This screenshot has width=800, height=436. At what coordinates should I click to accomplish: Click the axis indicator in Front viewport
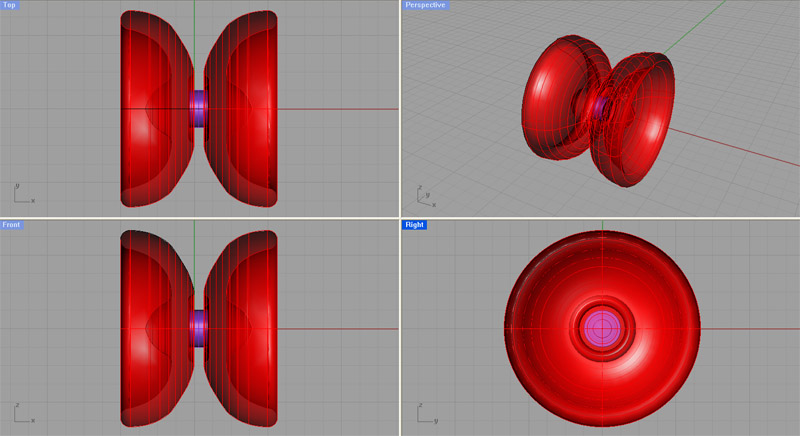23,414
